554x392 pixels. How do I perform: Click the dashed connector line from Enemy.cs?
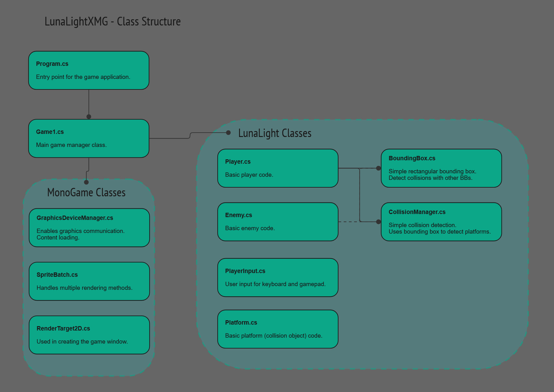pos(349,222)
